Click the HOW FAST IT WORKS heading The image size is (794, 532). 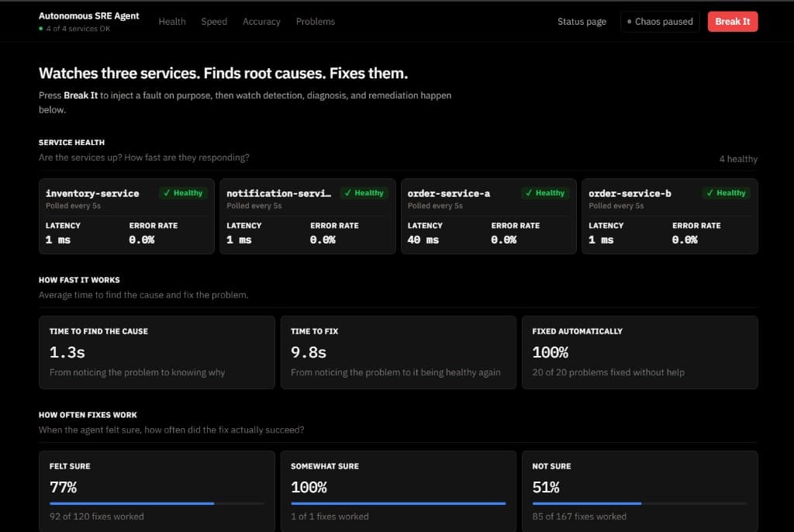tap(79, 280)
